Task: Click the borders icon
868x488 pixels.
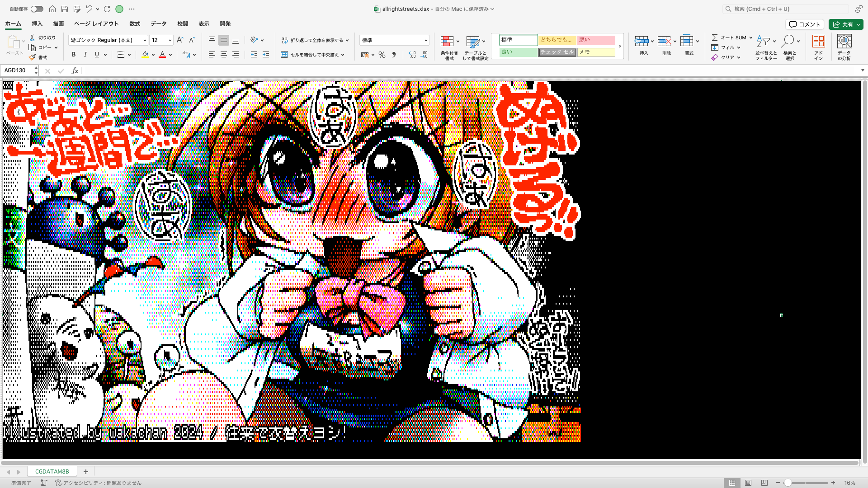Action: pos(121,55)
